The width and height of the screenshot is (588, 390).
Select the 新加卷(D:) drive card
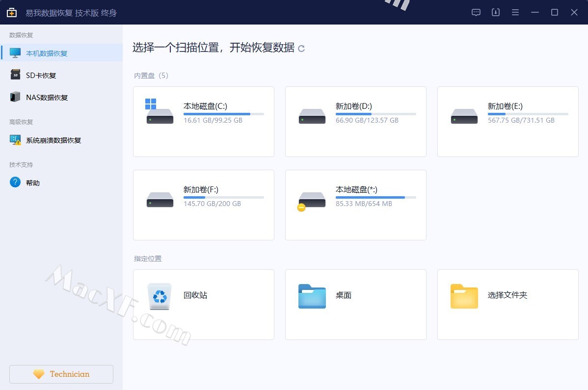(x=356, y=122)
